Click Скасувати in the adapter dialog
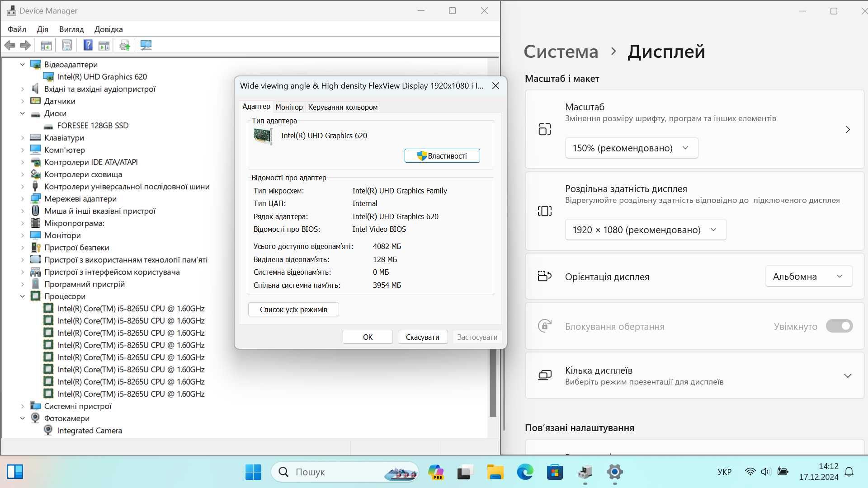Screen dimensions: 868x488 [422, 337]
